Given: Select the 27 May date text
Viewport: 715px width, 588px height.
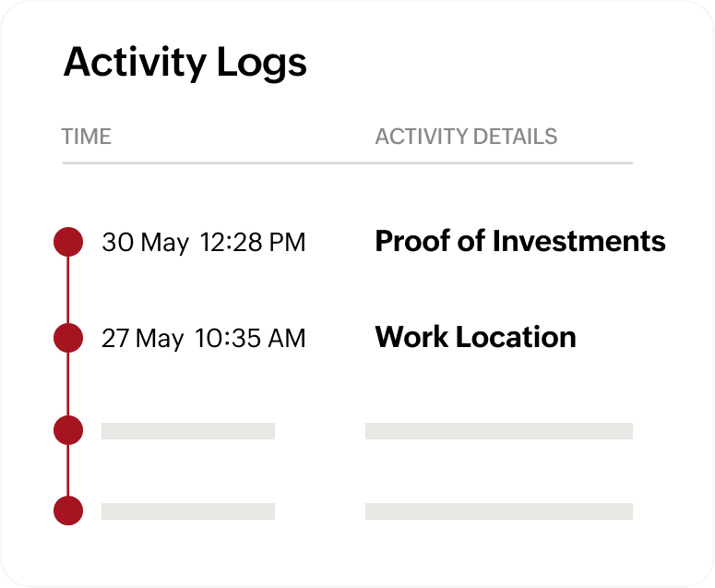Looking at the screenshot, I should pos(142,339).
